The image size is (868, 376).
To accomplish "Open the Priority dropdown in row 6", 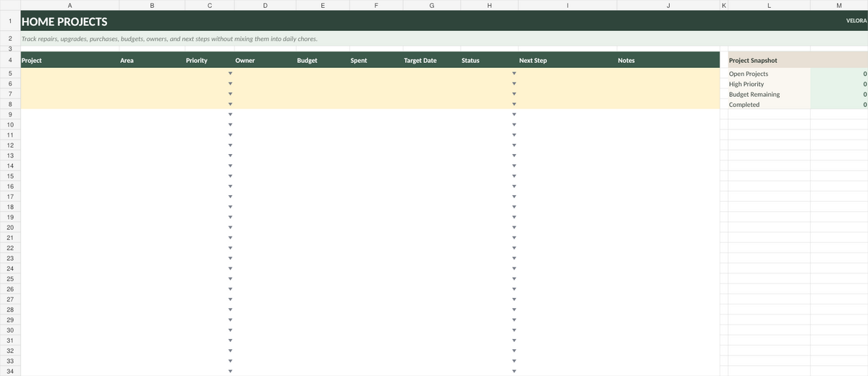I will pyautogui.click(x=230, y=84).
